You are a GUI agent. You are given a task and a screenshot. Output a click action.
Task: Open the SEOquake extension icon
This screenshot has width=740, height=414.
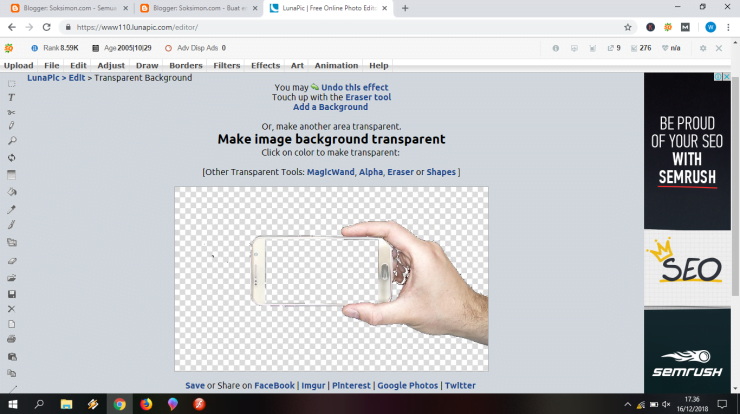pyautogui.click(x=668, y=27)
